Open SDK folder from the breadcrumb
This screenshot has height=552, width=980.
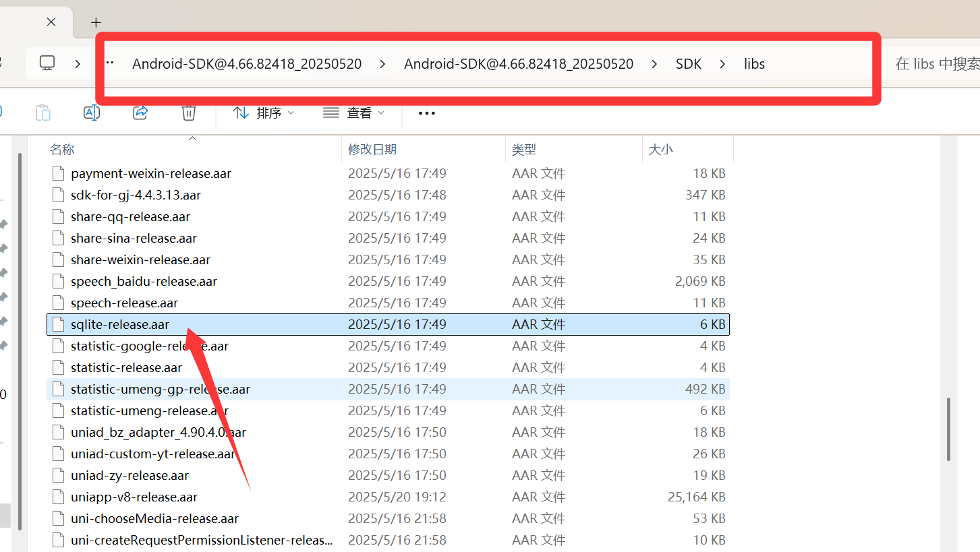[689, 63]
